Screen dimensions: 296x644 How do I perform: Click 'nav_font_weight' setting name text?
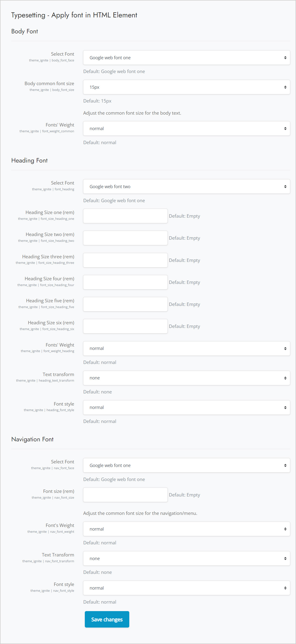pyautogui.click(x=62, y=532)
